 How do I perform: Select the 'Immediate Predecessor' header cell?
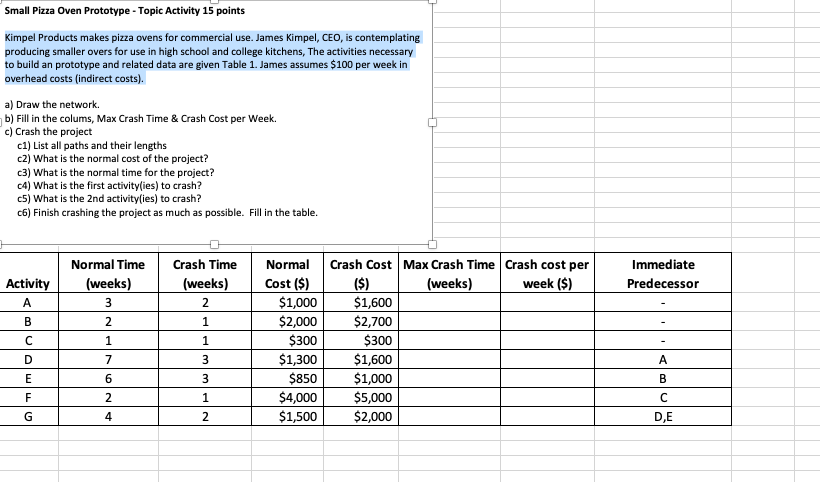pos(663,273)
